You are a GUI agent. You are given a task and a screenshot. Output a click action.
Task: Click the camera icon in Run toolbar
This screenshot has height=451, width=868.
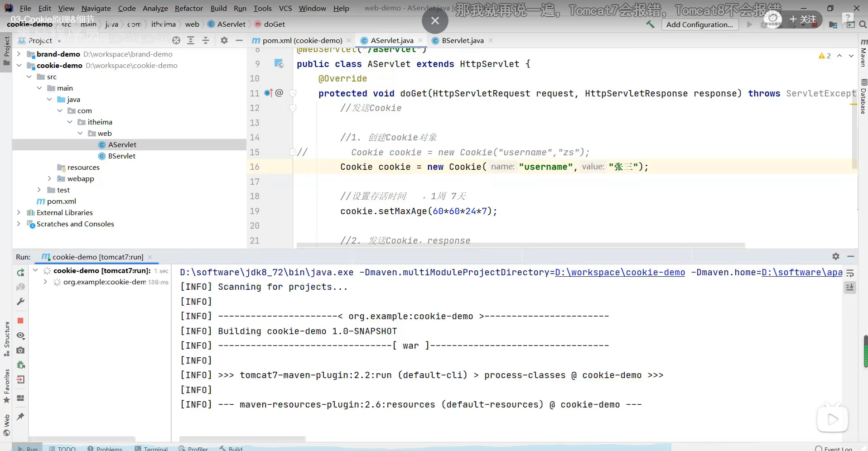point(20,350)
